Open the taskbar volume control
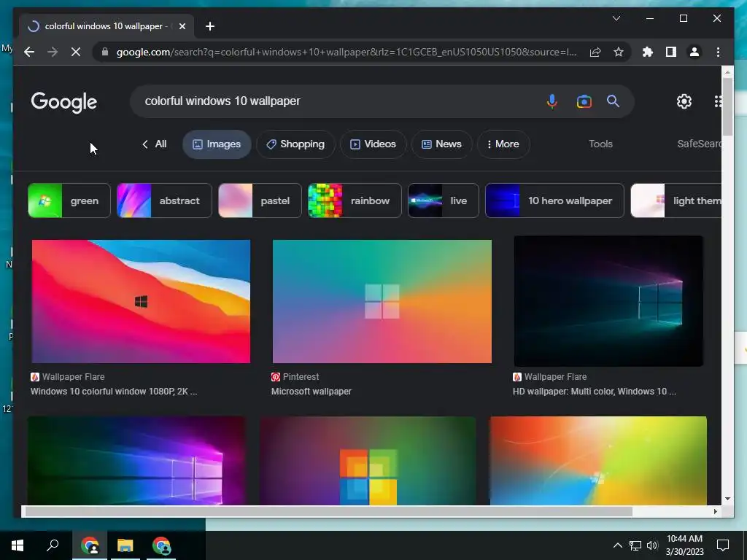Viewport: 747px width, 560px height. 651,545
